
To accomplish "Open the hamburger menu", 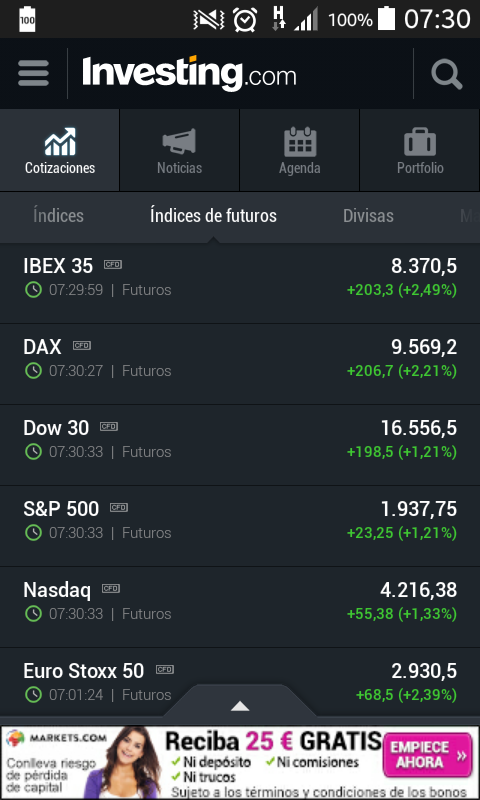I will [x=33, y=73].
